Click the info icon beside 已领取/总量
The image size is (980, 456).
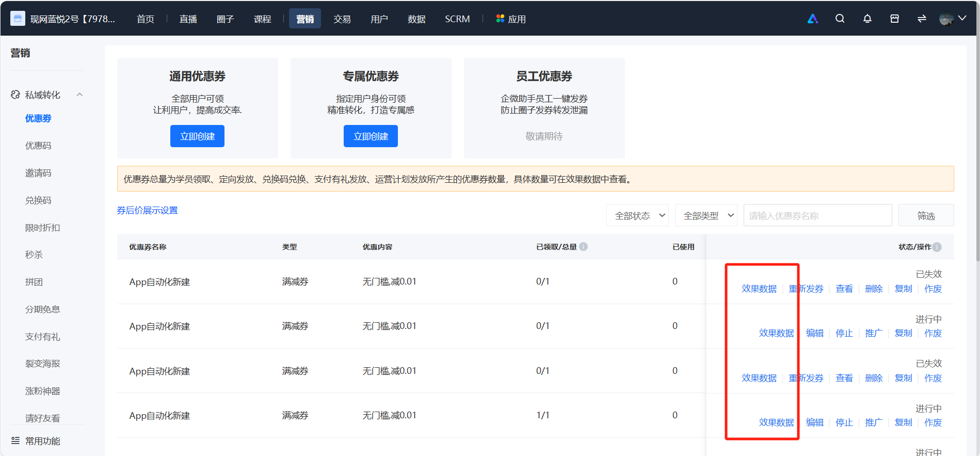583,247
